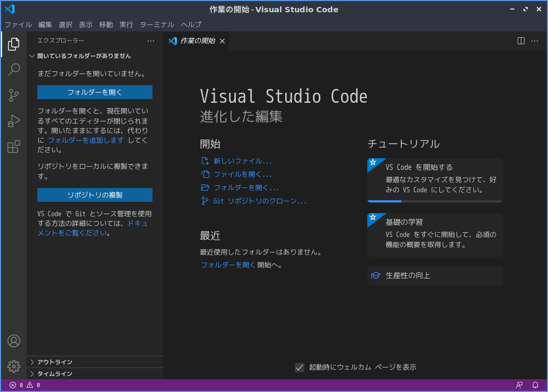Click Git リポジトリのクローン... link
548x392 pixels.
point(260,201)
